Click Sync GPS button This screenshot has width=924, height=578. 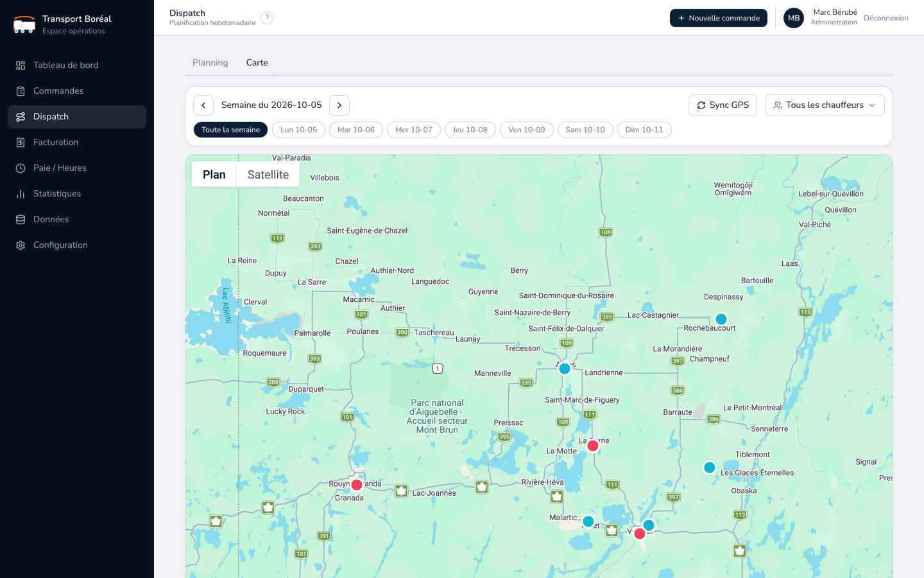pos(723,105)
